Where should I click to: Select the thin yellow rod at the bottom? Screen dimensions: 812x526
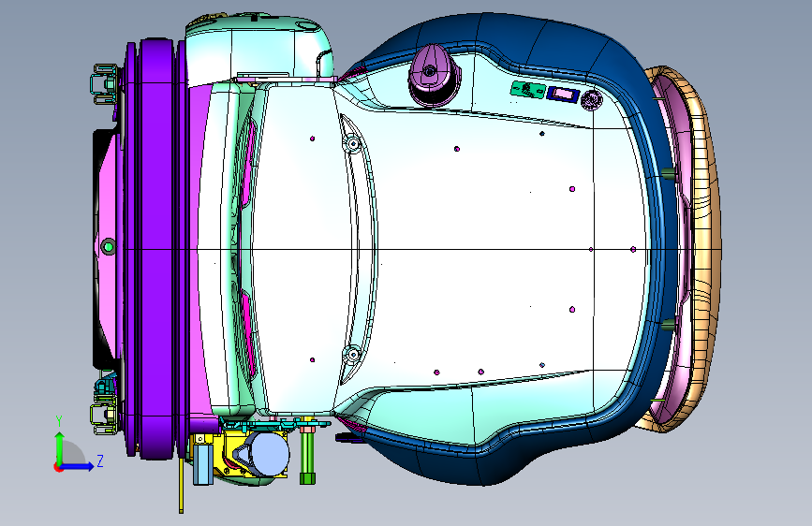click(x=182, y=486)
